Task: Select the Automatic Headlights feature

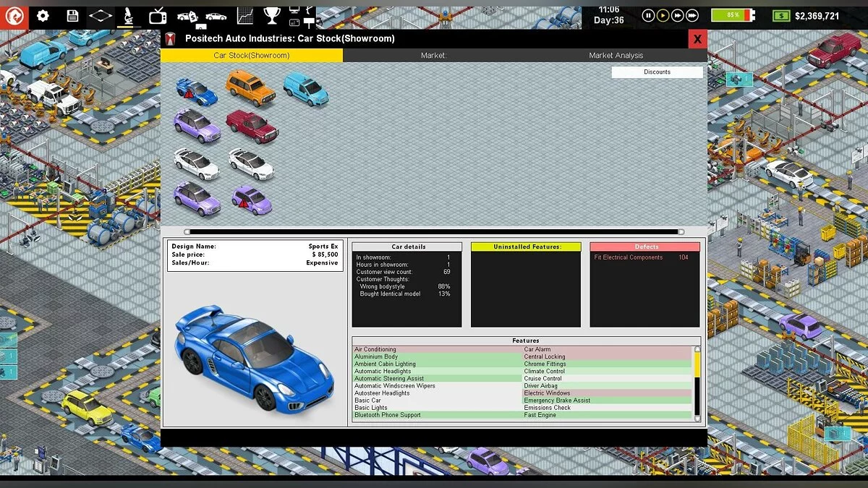Action: [x=438, y=371]
